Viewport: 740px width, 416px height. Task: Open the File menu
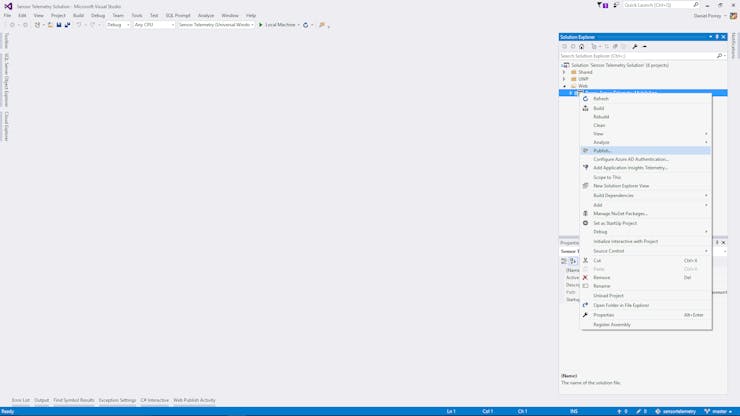(7, 16)
